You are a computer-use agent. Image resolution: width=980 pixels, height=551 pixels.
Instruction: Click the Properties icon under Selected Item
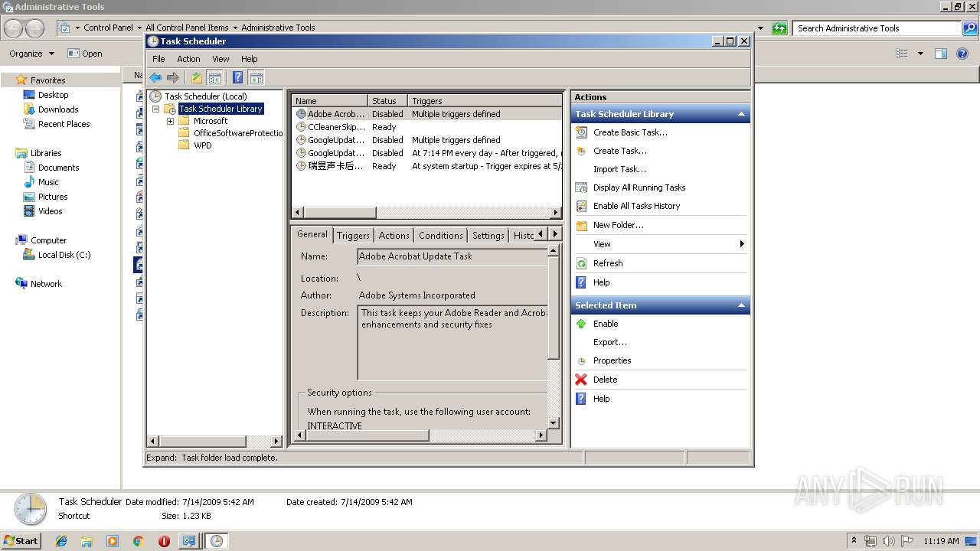click(x=582, y=360)
